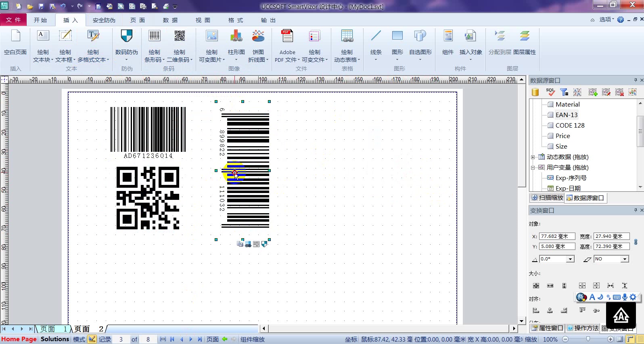Collapse the user variables (用户变量) tree node
The height and width of the screenshot is (344, 644).
click(533, 168)
